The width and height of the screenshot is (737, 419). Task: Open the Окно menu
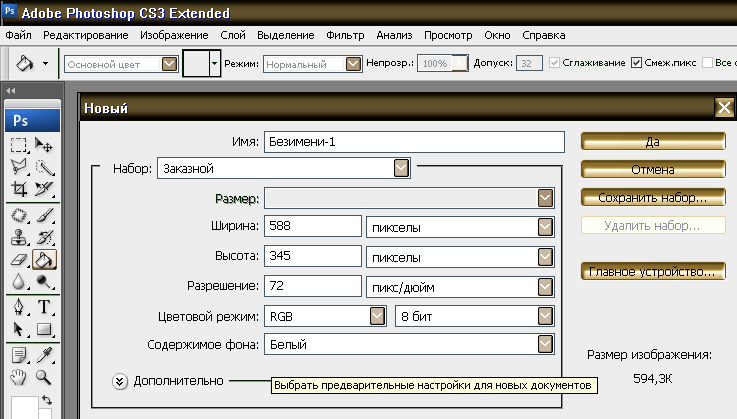click(497, 35)
